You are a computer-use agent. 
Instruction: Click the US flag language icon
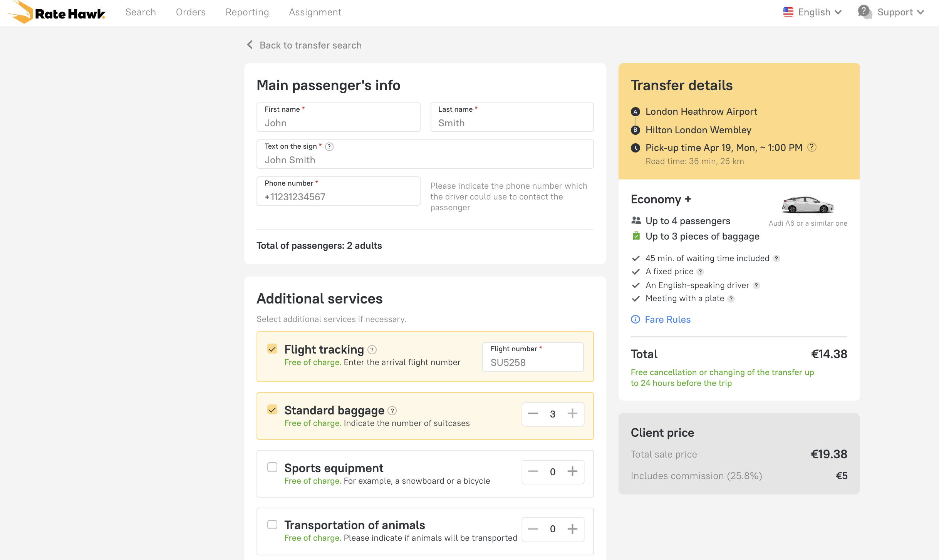tap(788, 12)
